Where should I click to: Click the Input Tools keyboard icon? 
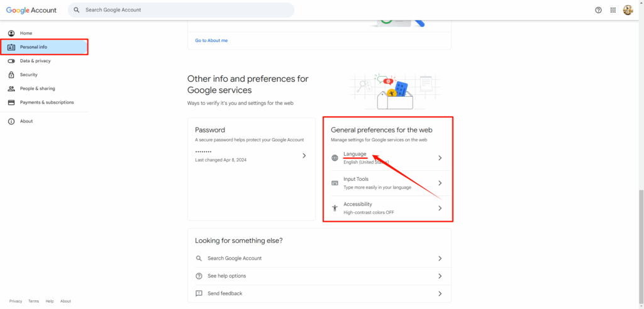pos(335,183)
